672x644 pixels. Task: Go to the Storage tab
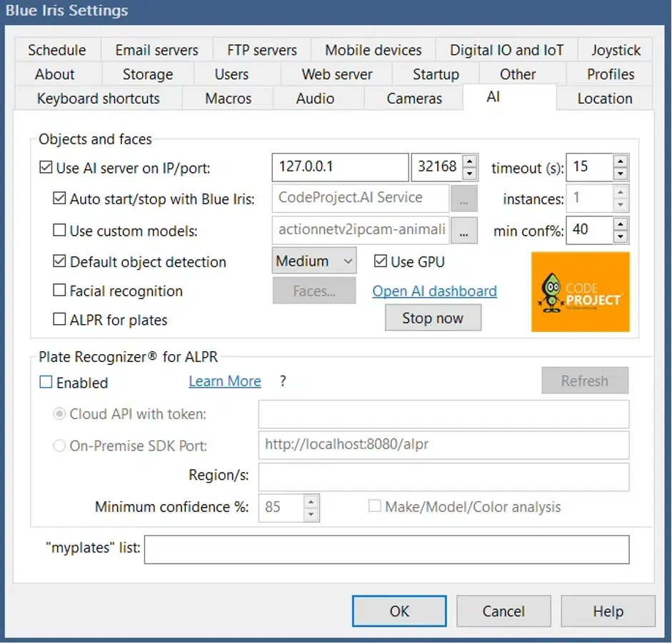(x=147, y=74)
